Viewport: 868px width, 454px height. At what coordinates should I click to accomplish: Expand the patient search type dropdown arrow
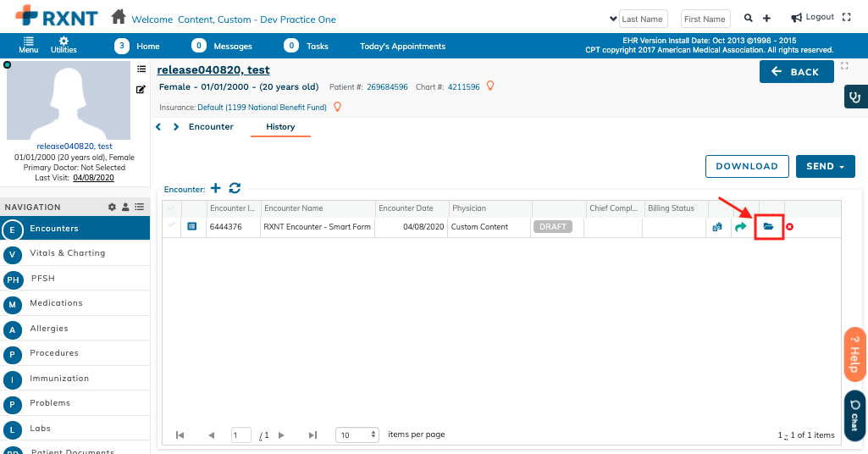(x=613, y=19)
